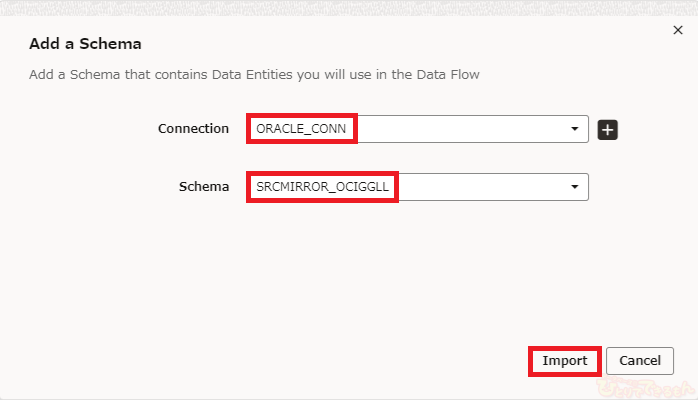Create a new connection via the black plus button
Image resolution: width=698 pixels, height=400 pixels.
pyautogui.click(x=607, y=129)
